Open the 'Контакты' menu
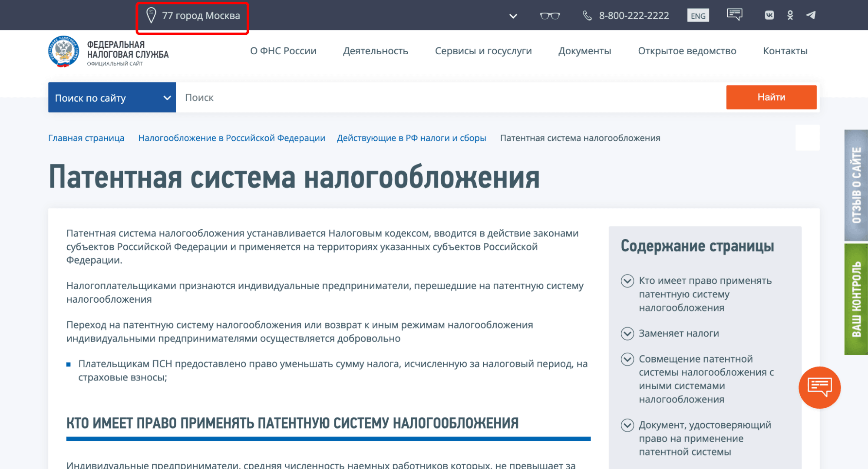 click(x=785, y=51)
